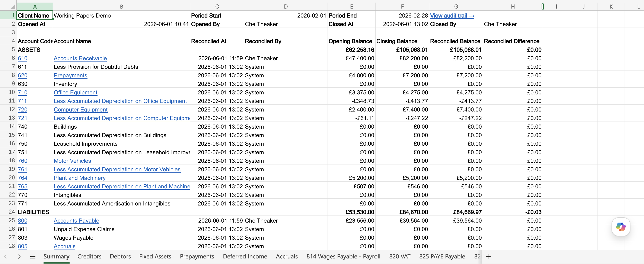Select the 2026-02-28 Period End value
The image size is (644, 264).
coord(402,16)
